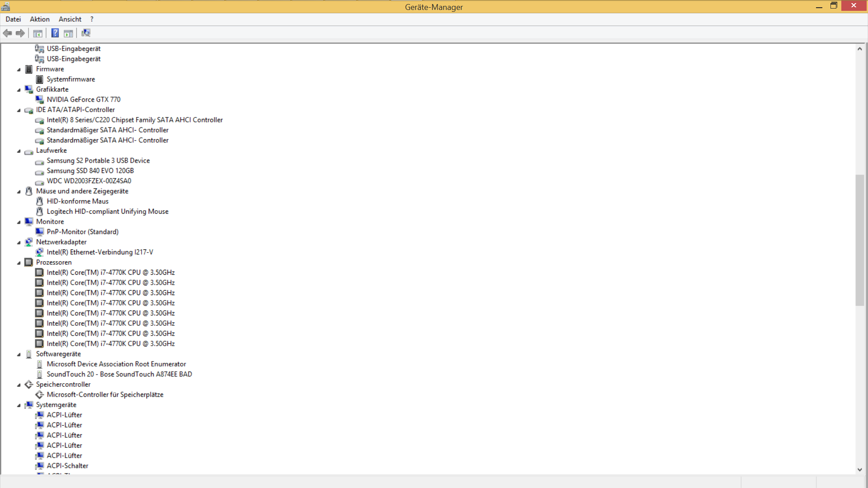
Task: Click the forward arrow toolbar button
Action: (x=20, y=33)
